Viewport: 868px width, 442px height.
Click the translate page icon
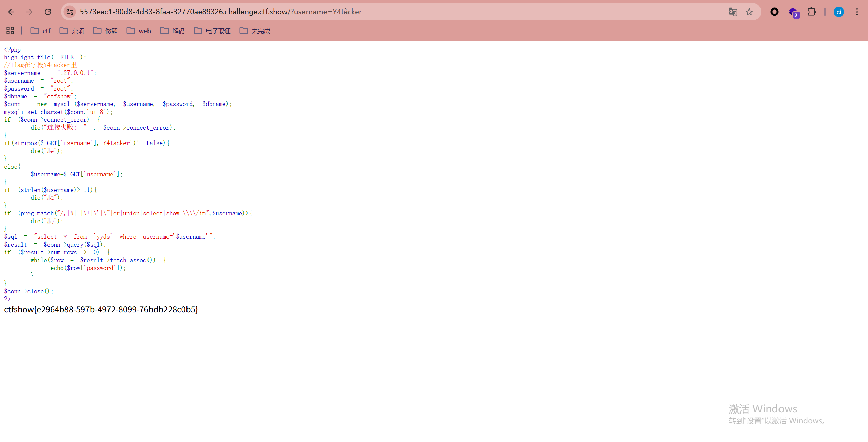point(733,12)
